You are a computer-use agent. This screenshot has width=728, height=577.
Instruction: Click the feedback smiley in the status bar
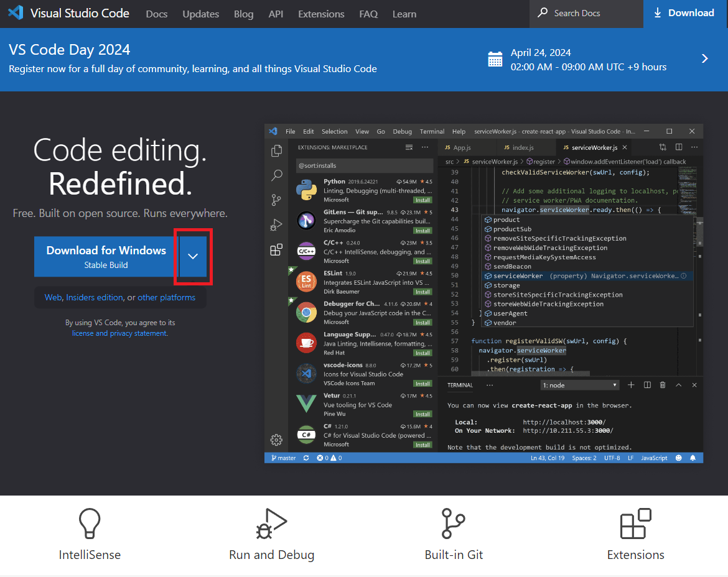(x=678, y=458)
